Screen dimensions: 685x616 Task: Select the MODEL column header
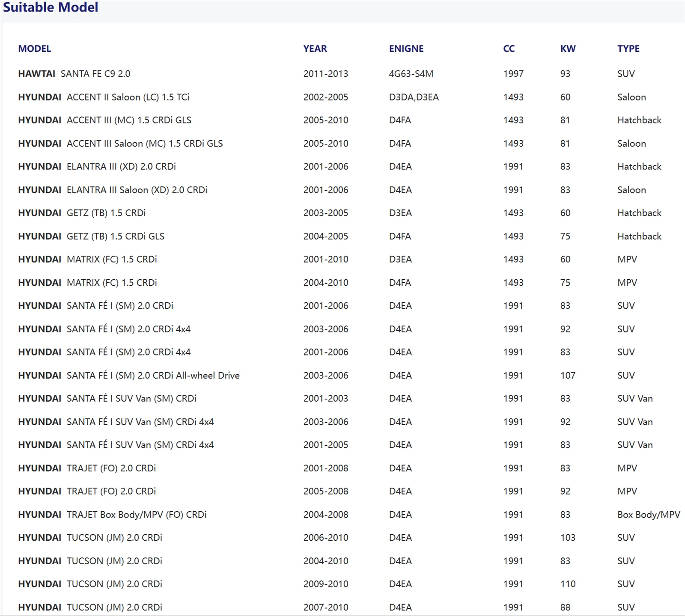point(34,49)
